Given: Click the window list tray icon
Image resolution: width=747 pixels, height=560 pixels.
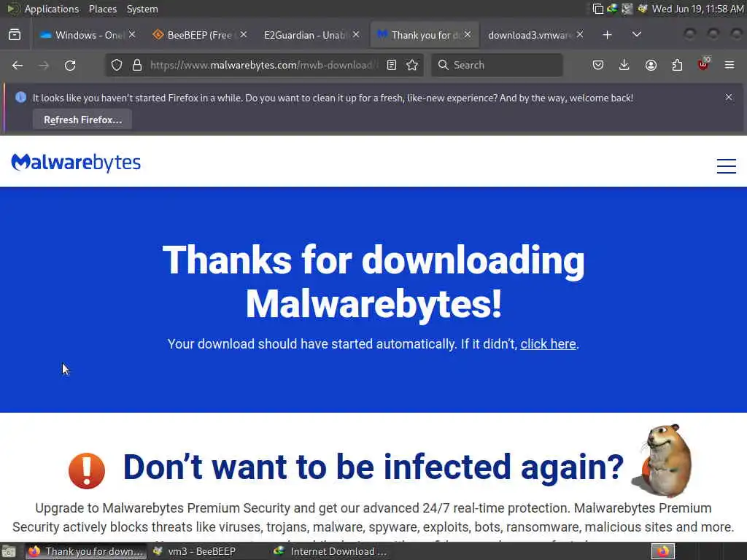Looking at the screenshot, I should [597, 9].
